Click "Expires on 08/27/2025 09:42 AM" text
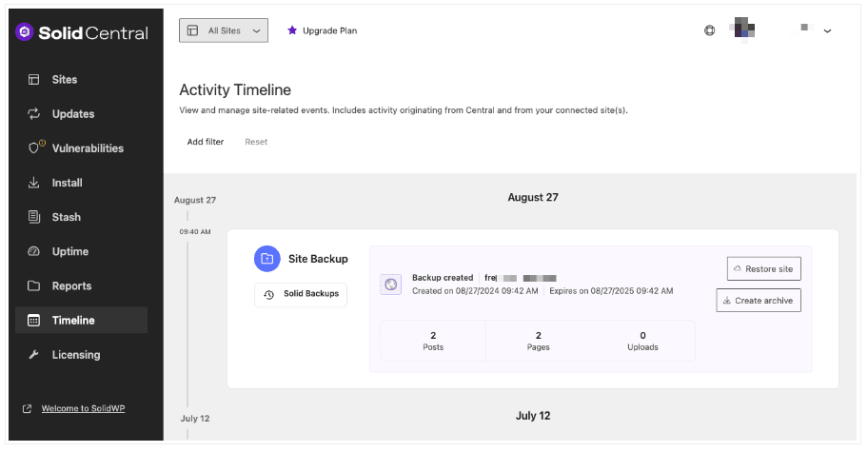This screenshot has height=452, width=868. 611,291
